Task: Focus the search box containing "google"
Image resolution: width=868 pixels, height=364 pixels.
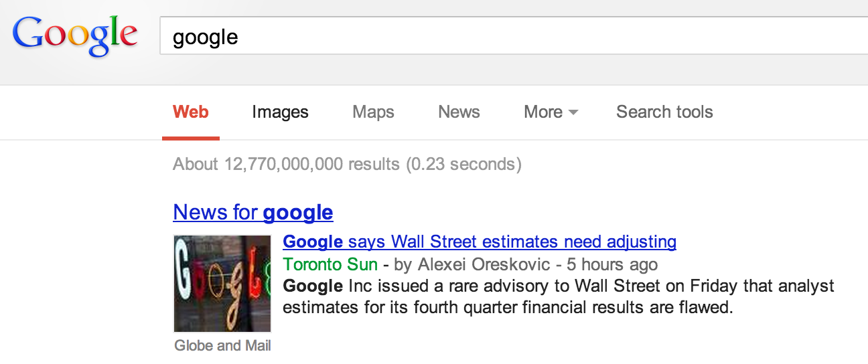Action: [x=509, y=36]
